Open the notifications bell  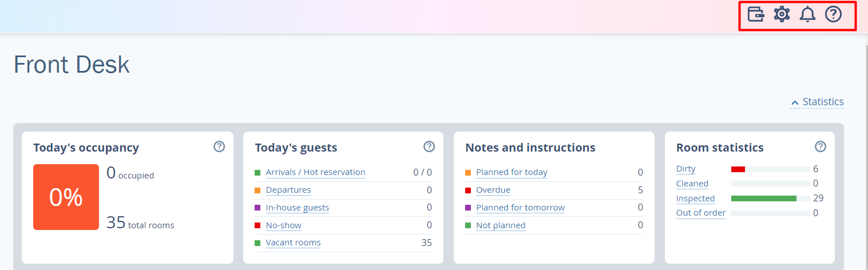807,14
